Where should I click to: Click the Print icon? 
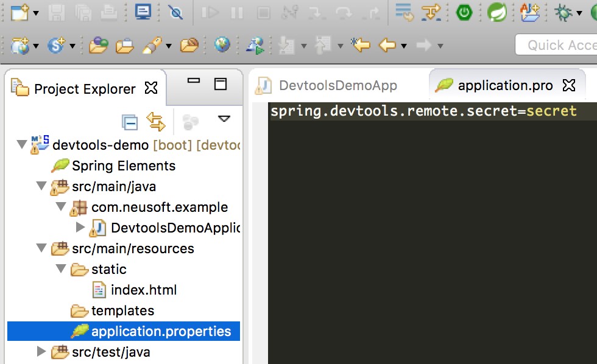[x=109, y=13]
